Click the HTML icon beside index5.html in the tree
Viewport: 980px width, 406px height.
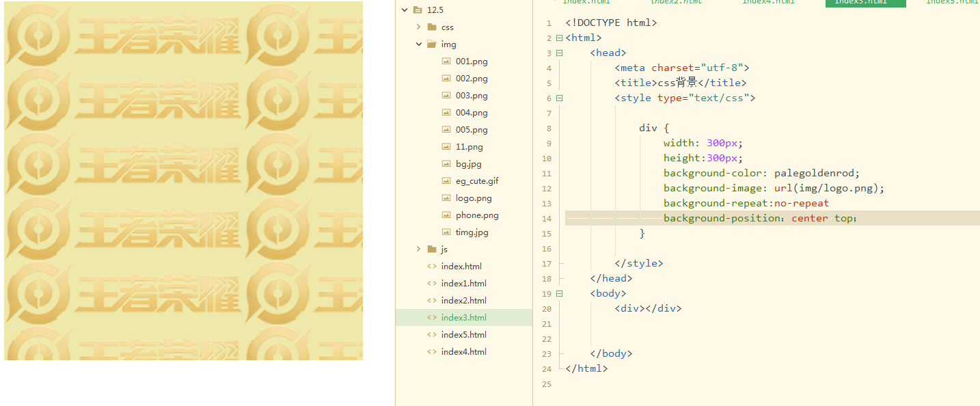431,335
